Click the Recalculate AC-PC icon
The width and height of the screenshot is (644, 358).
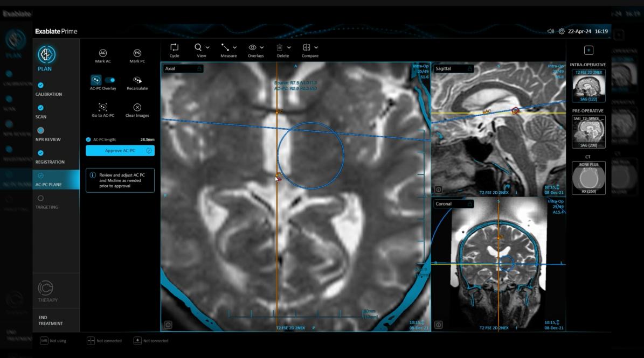coord(137,80)
